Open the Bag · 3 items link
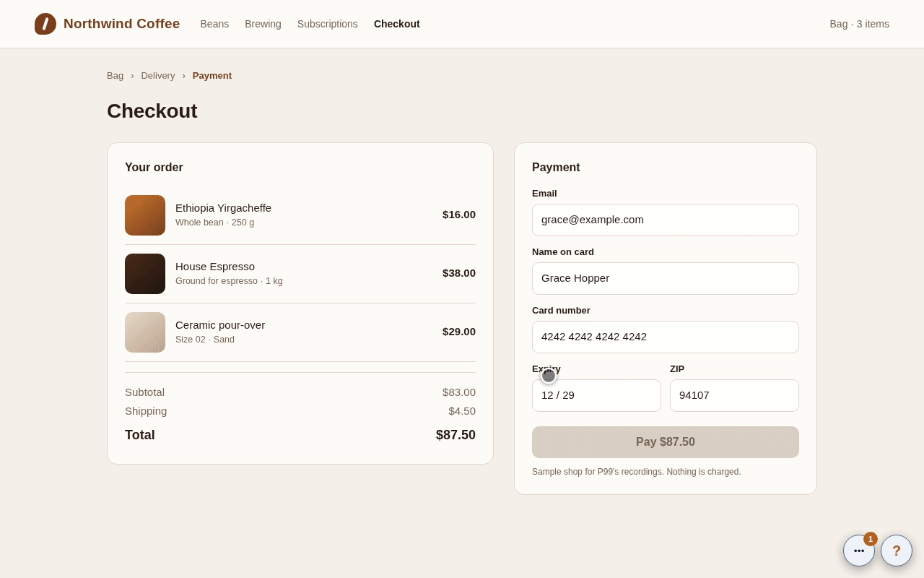The image size is (924, 578). coord(859,24)
